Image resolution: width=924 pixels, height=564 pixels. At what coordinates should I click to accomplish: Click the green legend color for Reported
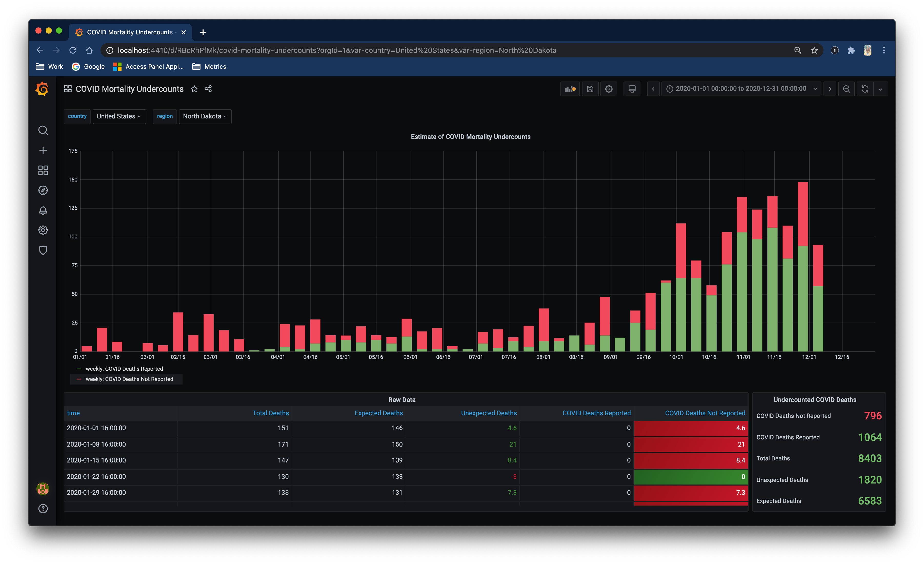(79, 369)
